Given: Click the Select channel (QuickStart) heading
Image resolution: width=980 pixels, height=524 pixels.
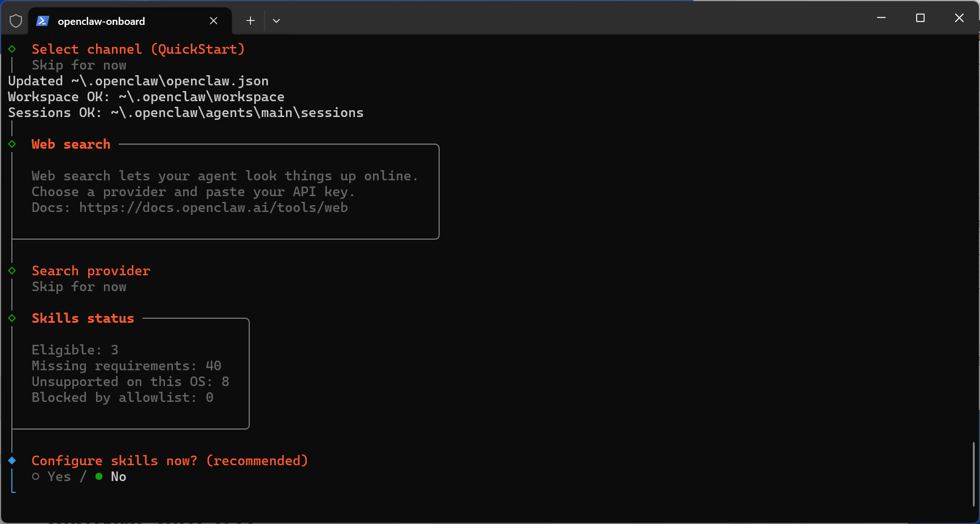Looking at the screenshot, I should 138,49.
